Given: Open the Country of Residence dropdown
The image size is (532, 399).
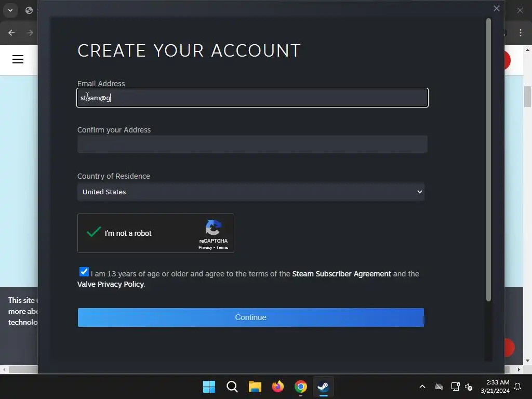Looking at the screenshot, I should (x=251, y=192).
